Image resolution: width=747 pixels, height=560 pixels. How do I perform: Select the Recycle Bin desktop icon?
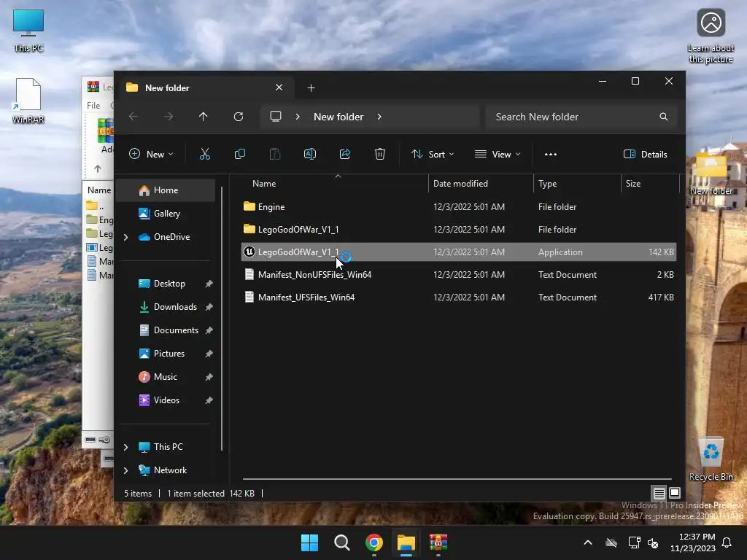click(x=711, y=459)
